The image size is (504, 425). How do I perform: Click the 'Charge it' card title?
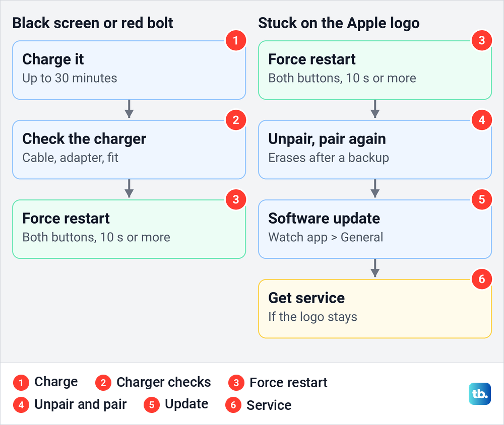coord(53,59)
